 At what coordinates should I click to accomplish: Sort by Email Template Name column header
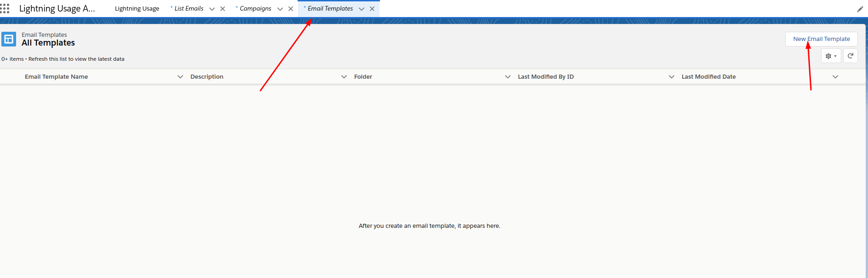click(56, 77)
